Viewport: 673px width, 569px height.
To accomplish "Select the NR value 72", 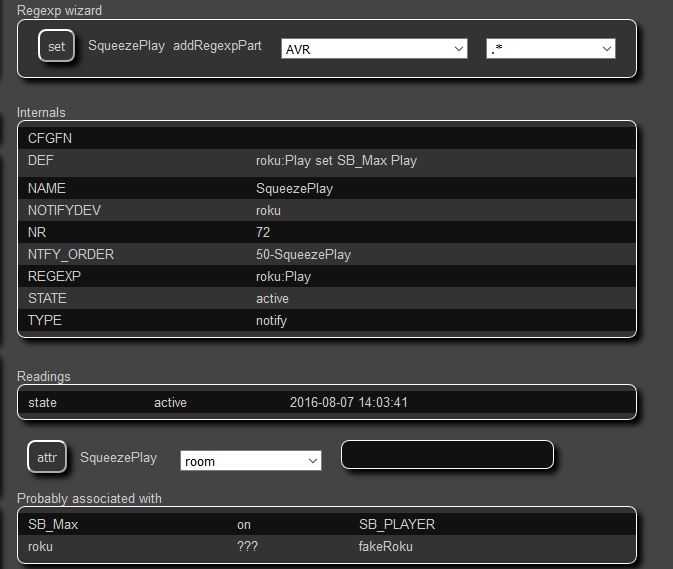I will tap(263, 232).
